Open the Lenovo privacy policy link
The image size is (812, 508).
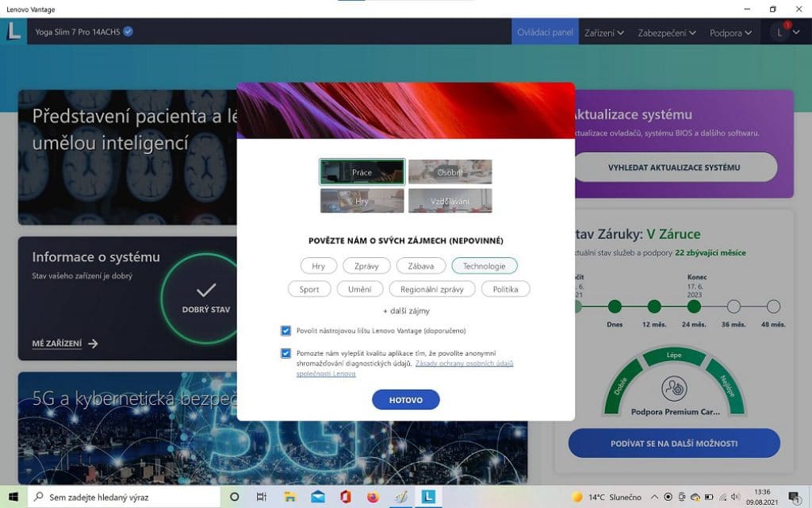click(x=404, y=368)
